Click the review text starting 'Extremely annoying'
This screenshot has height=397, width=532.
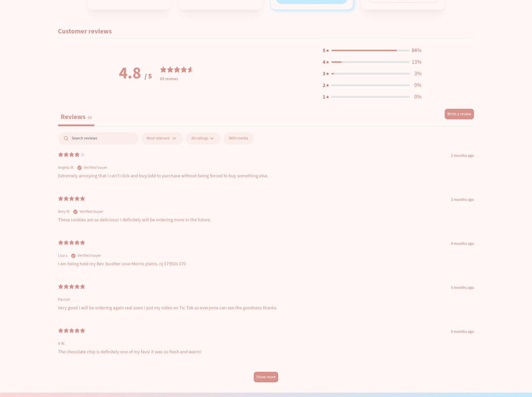(x=163, y=176)
